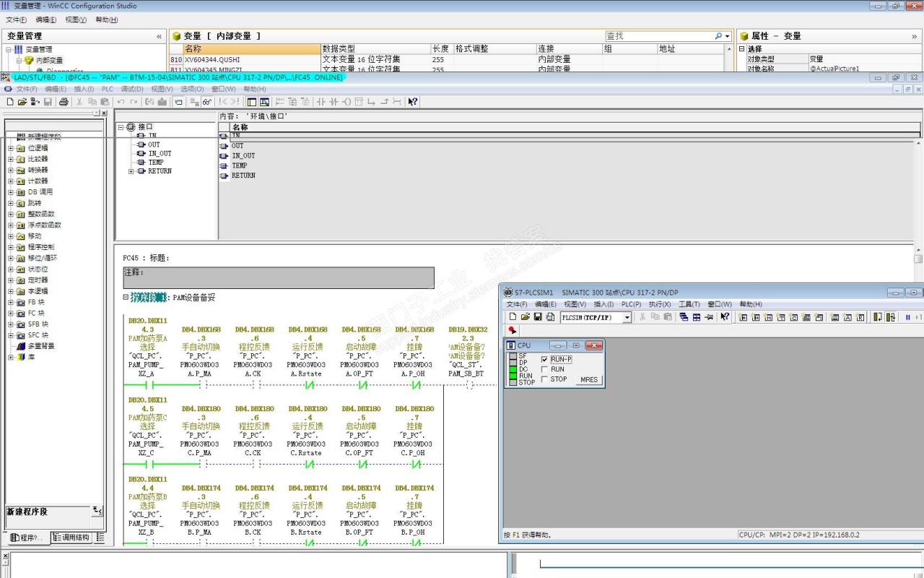
Task: Click the monitor (glasses) icon in LAD toolbar
Action: [207, 102]
